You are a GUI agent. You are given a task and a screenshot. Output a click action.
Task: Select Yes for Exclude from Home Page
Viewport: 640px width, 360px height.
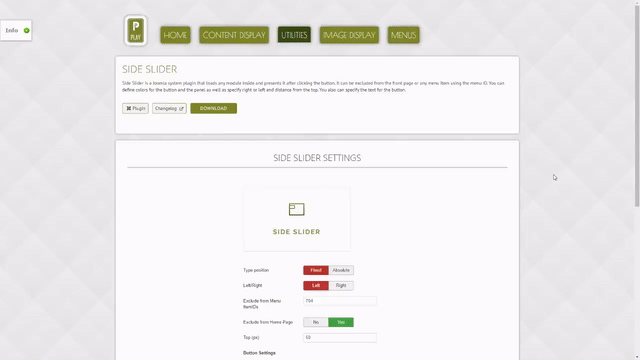coord(341,322)
